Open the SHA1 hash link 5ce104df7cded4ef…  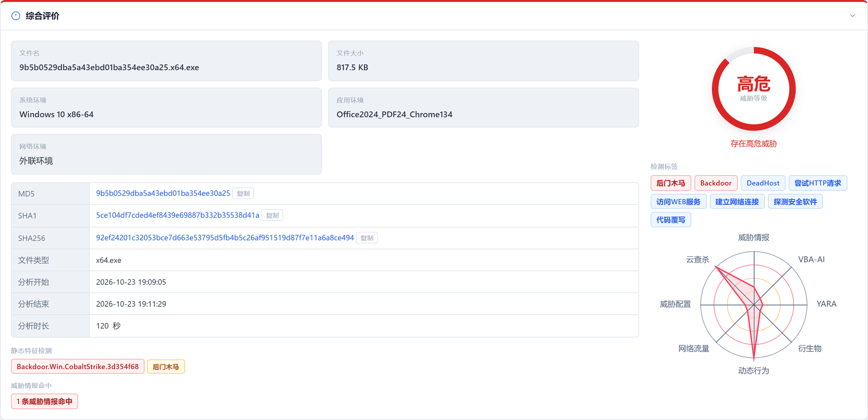(177, 215)
